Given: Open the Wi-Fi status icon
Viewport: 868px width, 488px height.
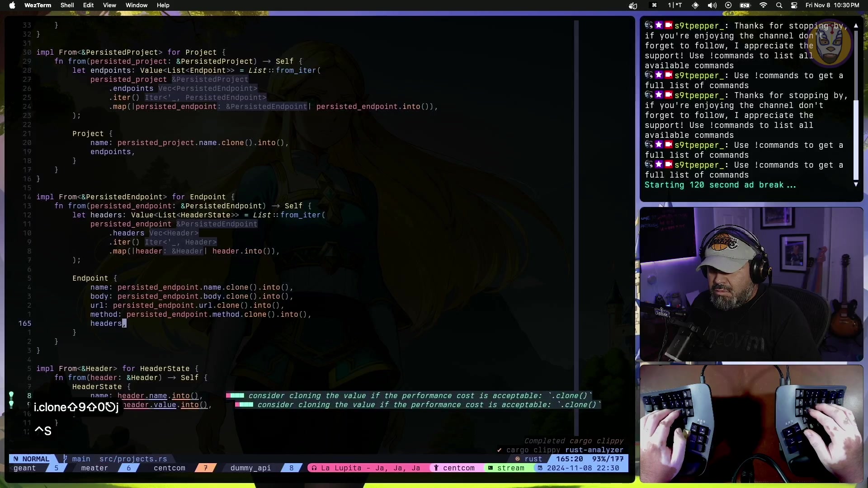Looking at the screenshot, I should coord(763,5).
